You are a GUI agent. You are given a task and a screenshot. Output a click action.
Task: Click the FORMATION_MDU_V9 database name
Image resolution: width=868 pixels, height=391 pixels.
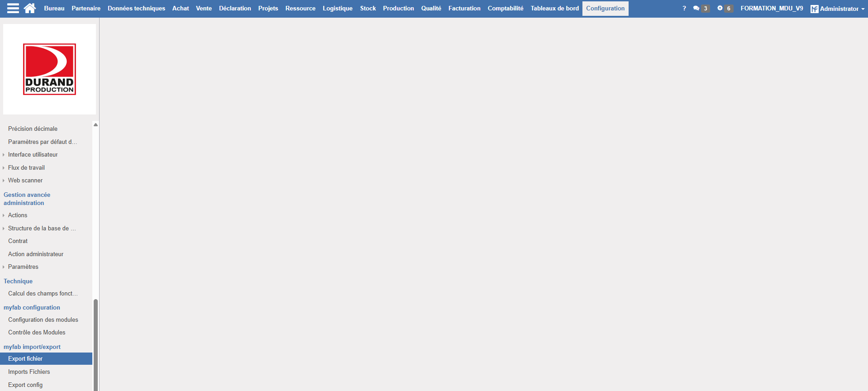(772, 9)
